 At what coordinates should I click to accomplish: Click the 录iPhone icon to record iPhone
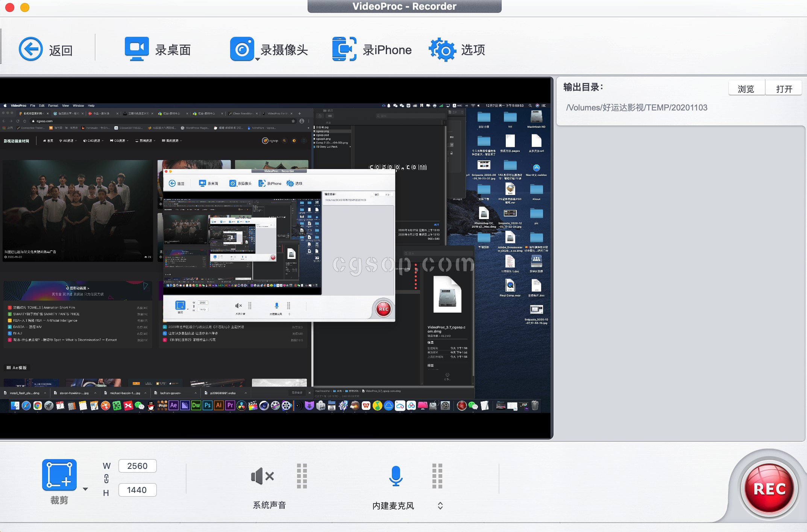click(370, 50)
